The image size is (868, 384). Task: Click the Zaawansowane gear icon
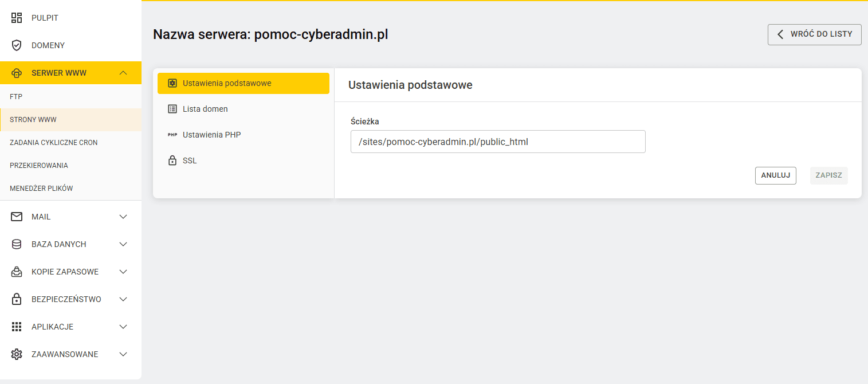pos(17,354)
